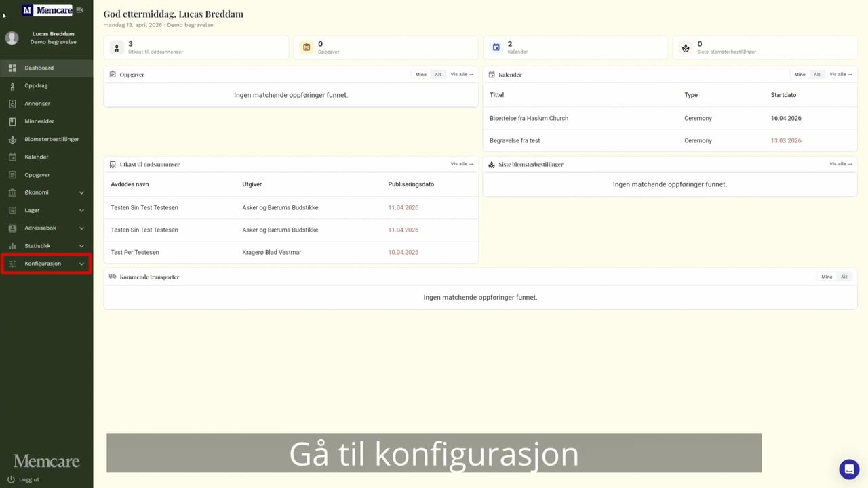The height and width of the screenshot is (488, 868).
Task: Select Mine filter in Kommende transporter
Action: 827,277
